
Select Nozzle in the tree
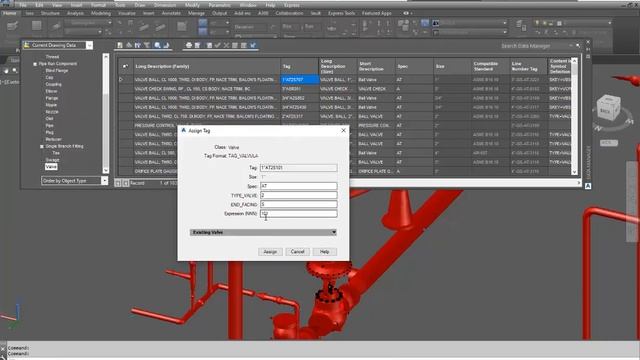pos(52,112)
